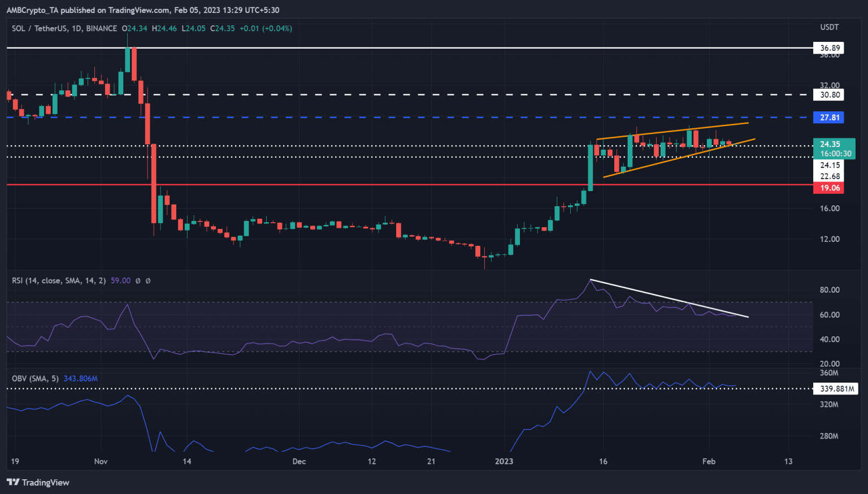Click the 30.80 dashed level label

pyautogui.click(x=828, y=95)
